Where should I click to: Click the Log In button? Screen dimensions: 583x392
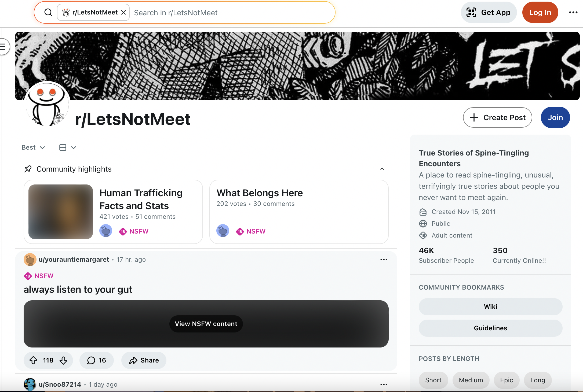(x=540, y=12)
